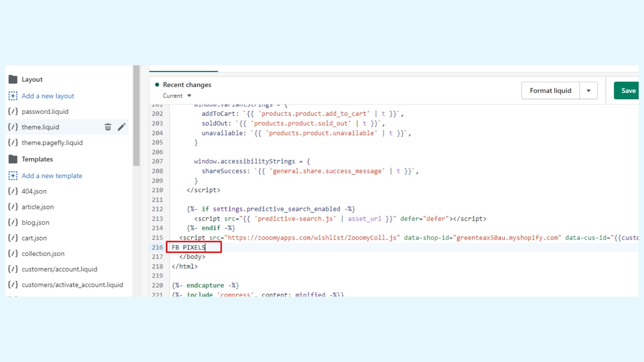Select the theme.liquid file
Viewport: 644px width, 362px height.
click(x=40, y=127)
